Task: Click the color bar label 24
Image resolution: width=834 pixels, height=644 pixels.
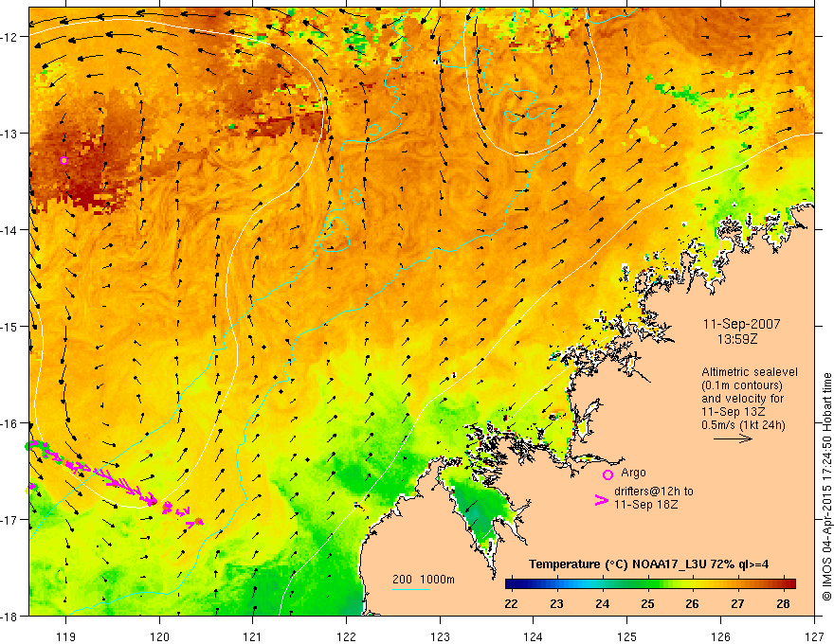Action: coord(602,604)
